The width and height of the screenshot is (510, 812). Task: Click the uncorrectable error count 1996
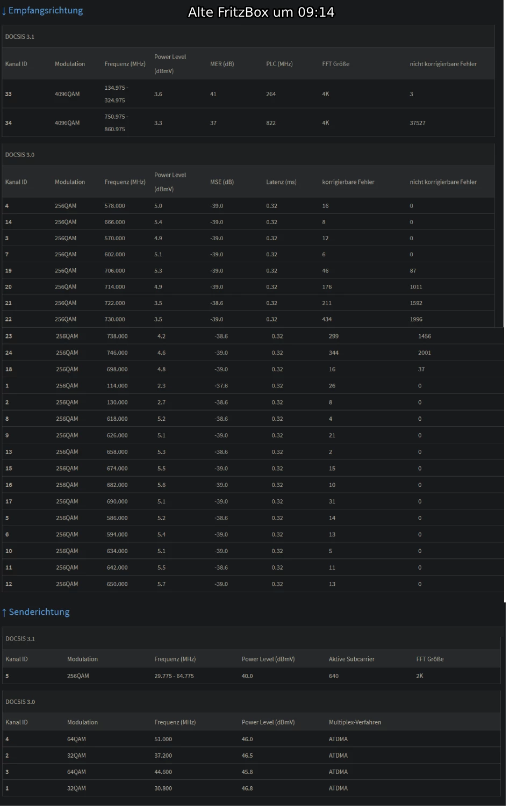(416, 319)
